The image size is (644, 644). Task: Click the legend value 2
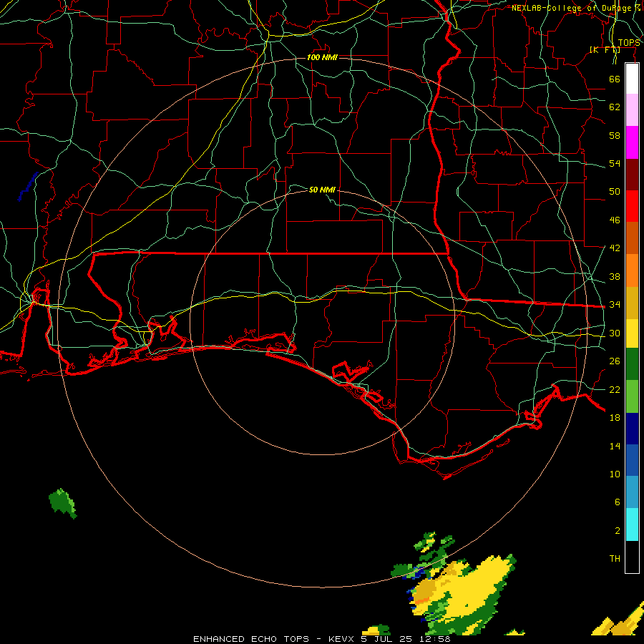(618, 531)
